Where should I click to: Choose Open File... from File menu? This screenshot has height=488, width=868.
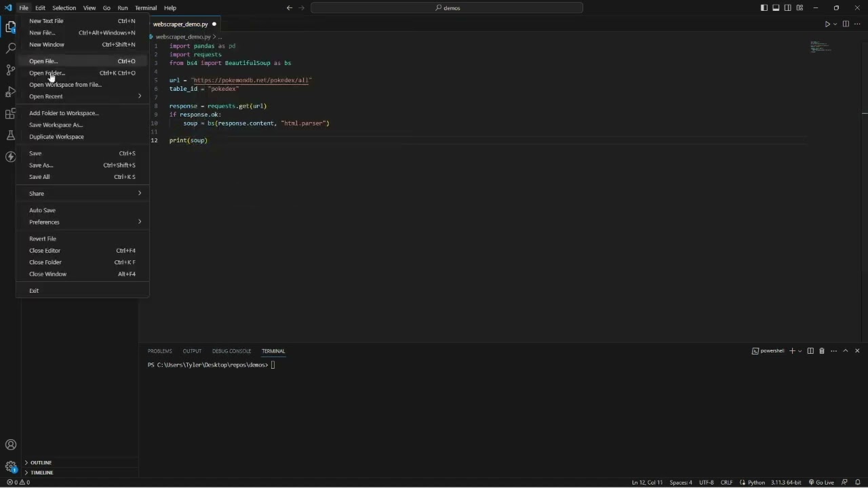coord(82,61)
